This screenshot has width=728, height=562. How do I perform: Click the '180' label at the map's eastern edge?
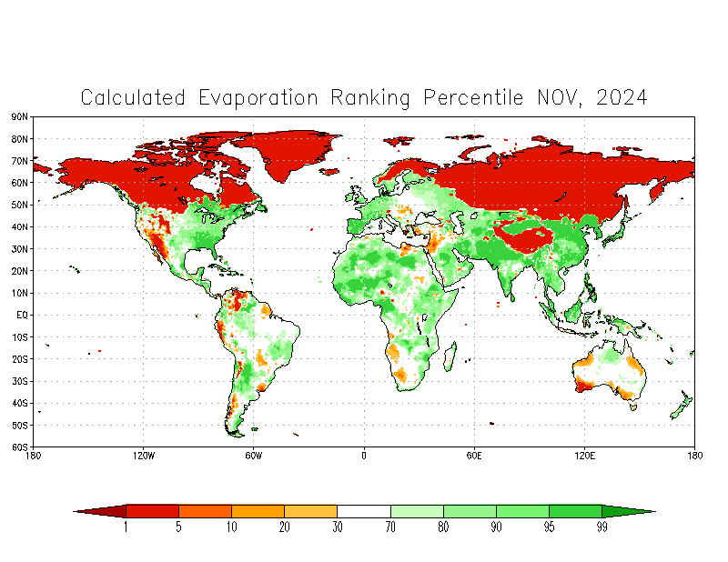694,456
